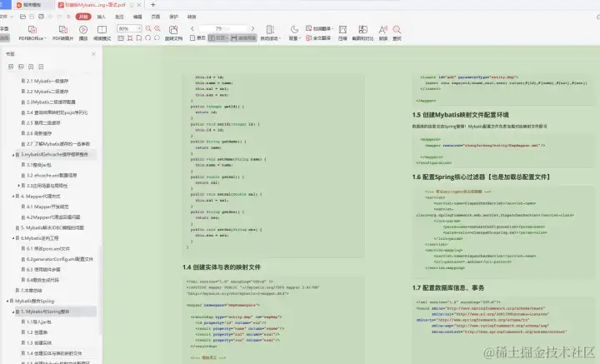Open the find search tool
This screenshot has width=600, height=364.
coord(397,32)
